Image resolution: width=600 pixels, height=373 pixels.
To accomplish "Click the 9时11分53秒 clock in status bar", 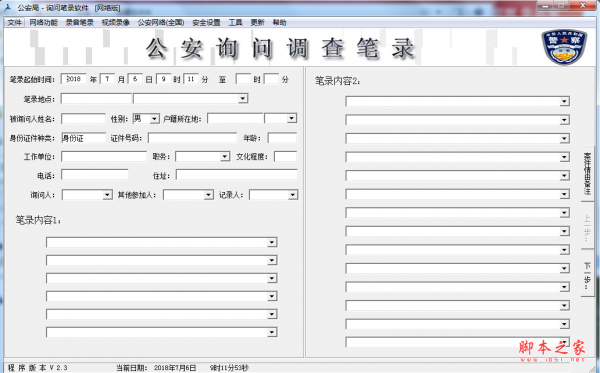I will tap(229, 368).
